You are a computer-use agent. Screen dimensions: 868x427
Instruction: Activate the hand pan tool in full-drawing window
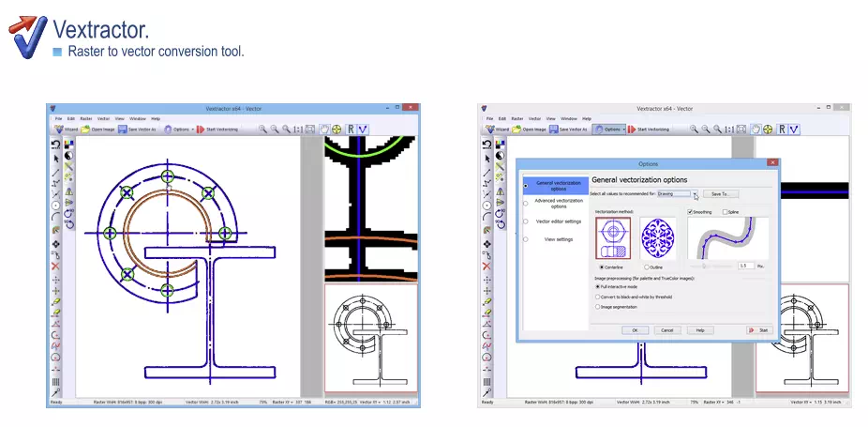(324, 130)
